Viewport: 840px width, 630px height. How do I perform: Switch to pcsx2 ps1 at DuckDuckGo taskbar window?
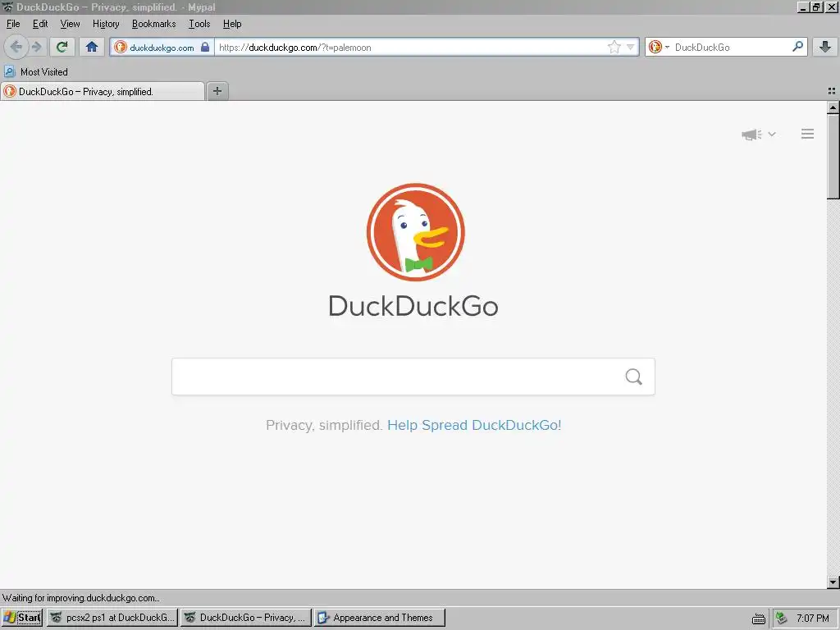point(112,618)
